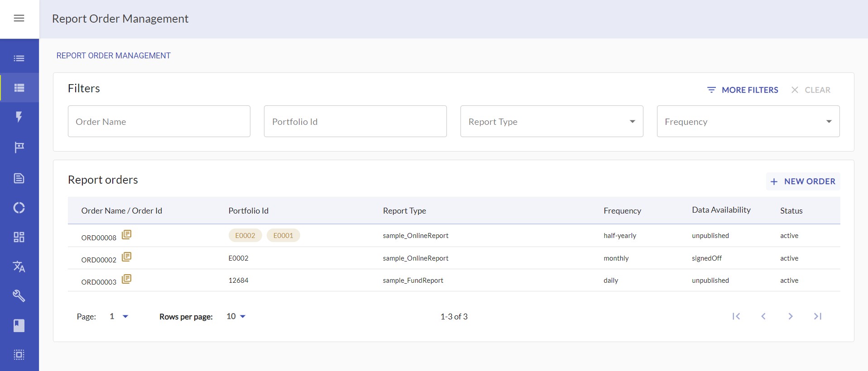Expand the Page number dropdown
Image resolution: width=868 pixels, height=371 pixels.
120,316
